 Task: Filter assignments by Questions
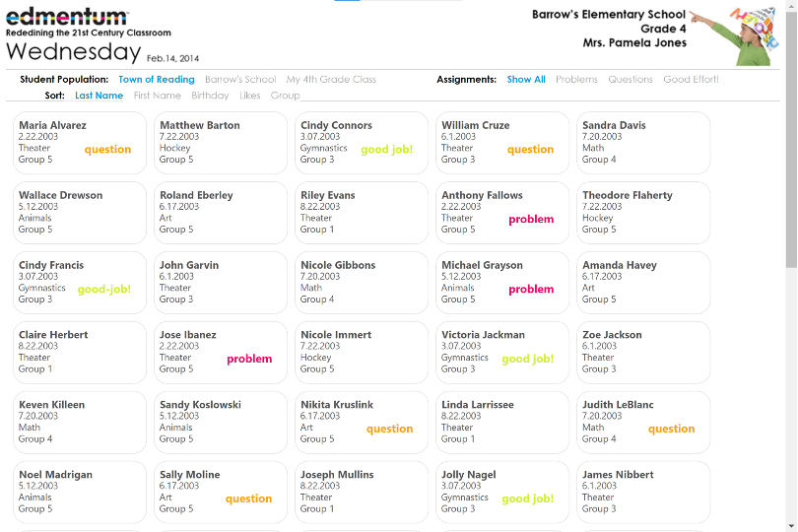(631, 80)
